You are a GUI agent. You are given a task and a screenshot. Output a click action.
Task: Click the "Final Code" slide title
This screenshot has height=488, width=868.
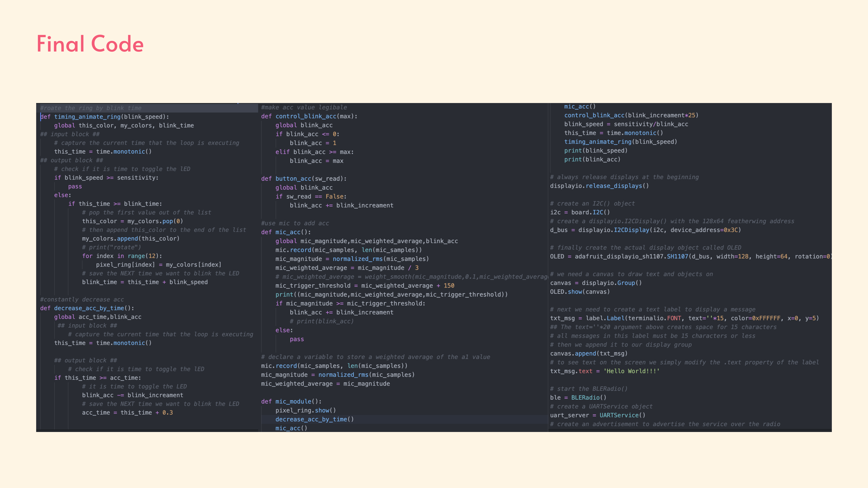click(x=90, y=44)
